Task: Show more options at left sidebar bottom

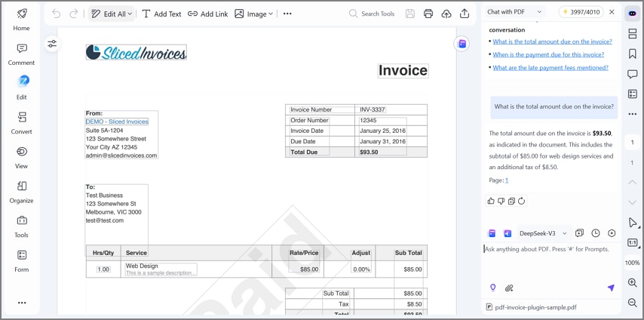Action: [22, 303]
